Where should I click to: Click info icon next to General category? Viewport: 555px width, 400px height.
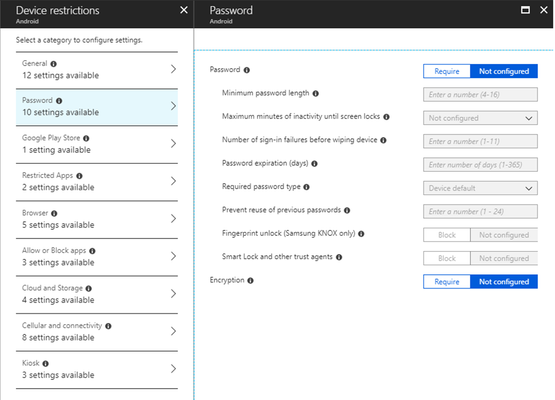53,64
